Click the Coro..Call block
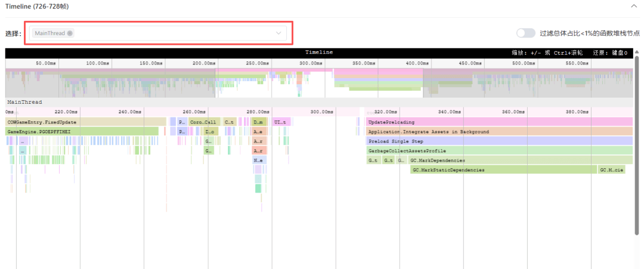The width and height of the screenshot is (644, 269). 203,122
